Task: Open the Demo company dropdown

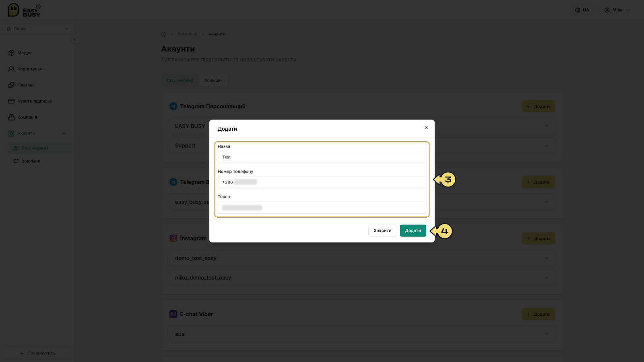Action: pos(37,29)
